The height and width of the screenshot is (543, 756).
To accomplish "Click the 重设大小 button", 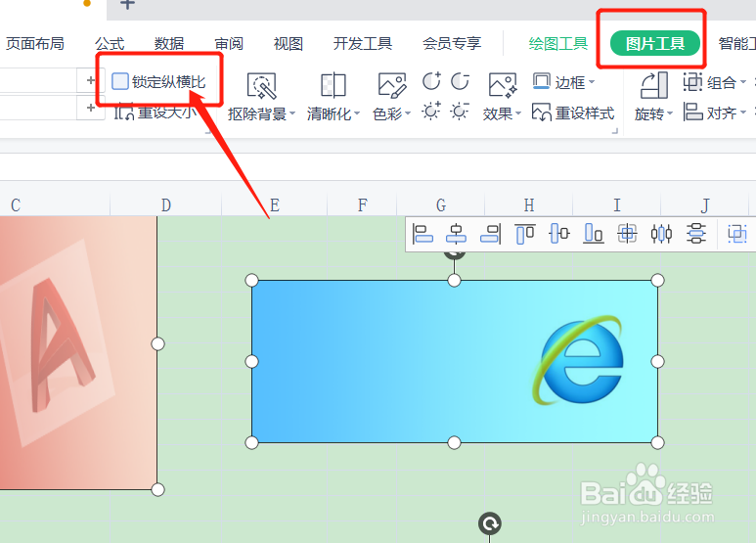I will 156,113.
